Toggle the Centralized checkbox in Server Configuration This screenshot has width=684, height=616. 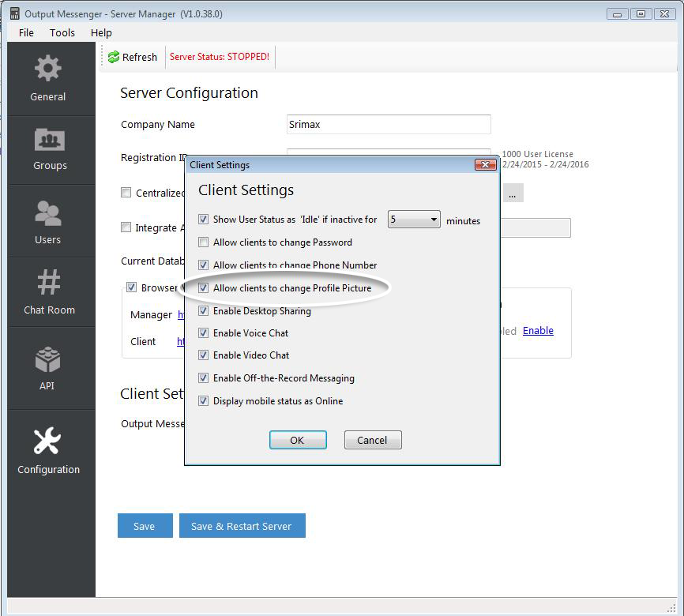pyautogui.click(x=126, y=193)
